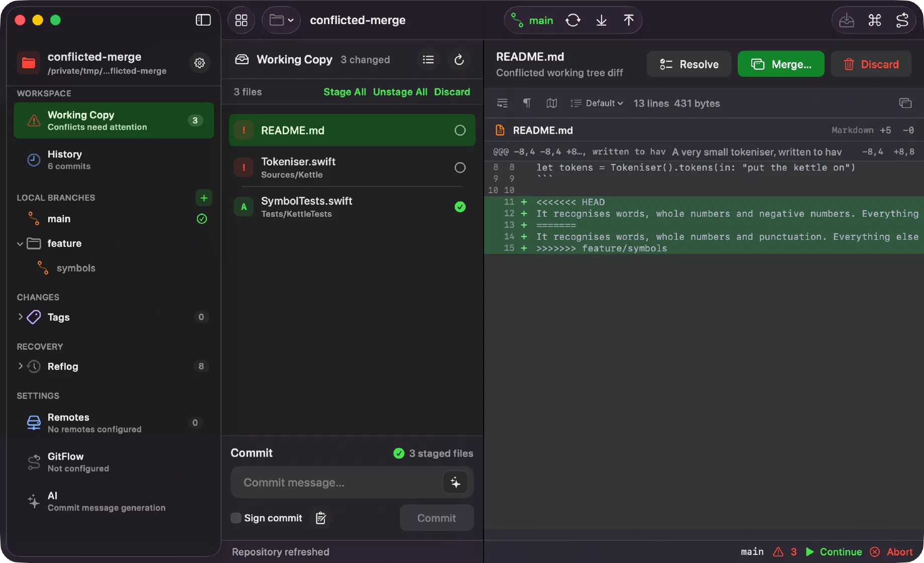924x563 pixels.
Task: Select Tokeniser.swift in file list
Action: (x=352, y=168)
